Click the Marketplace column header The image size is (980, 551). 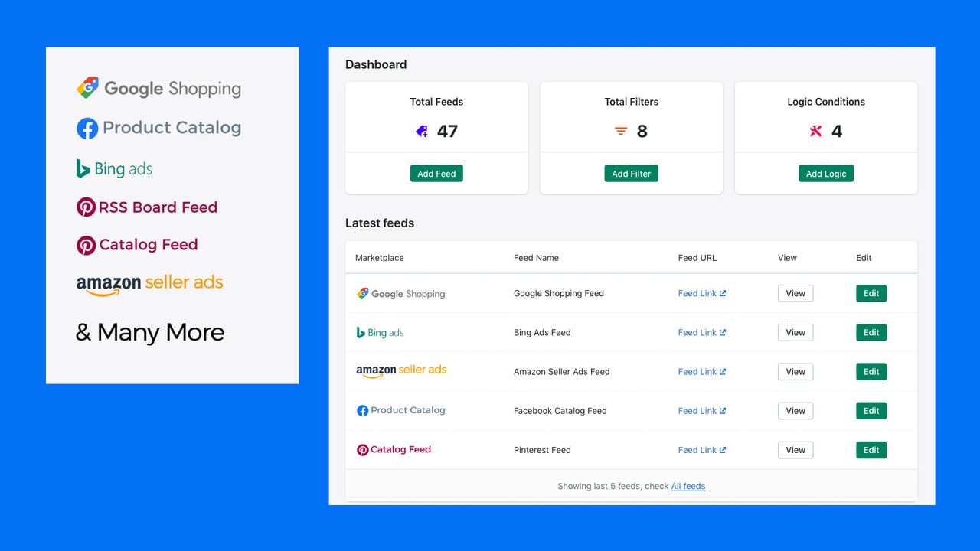[379, 258]
